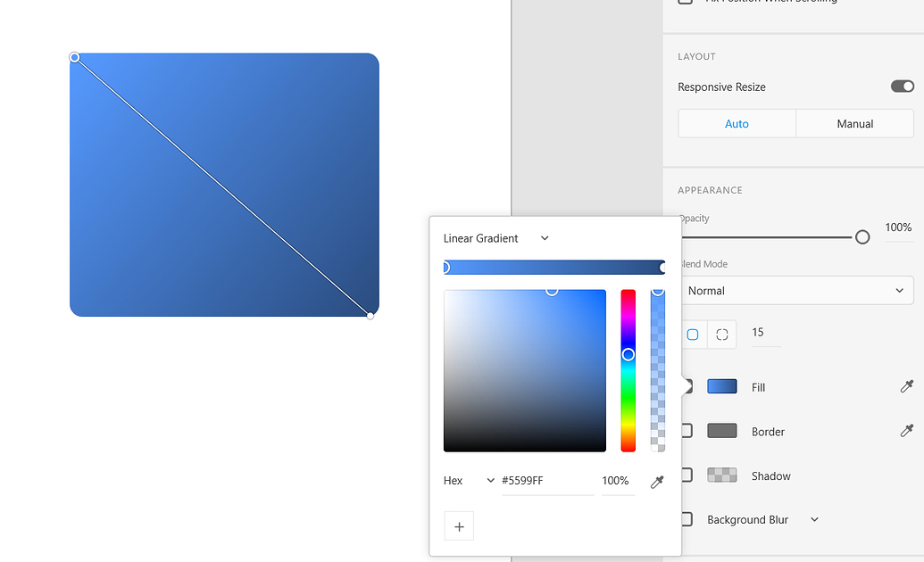Select the uniform corner radius icon
Image resolution: width=924 pixels, height=562 pixels.
pyautogui.click(x=693, y=334)
